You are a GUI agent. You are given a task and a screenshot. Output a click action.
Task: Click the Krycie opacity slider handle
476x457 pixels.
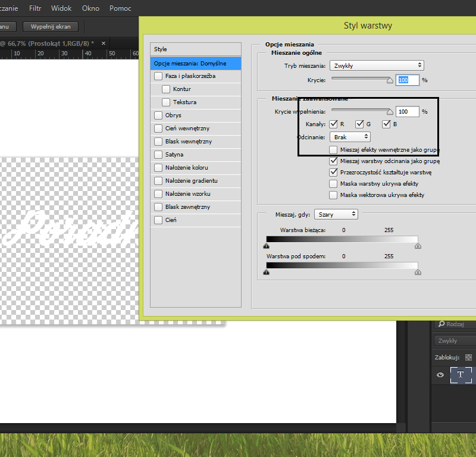click(390, 80)
